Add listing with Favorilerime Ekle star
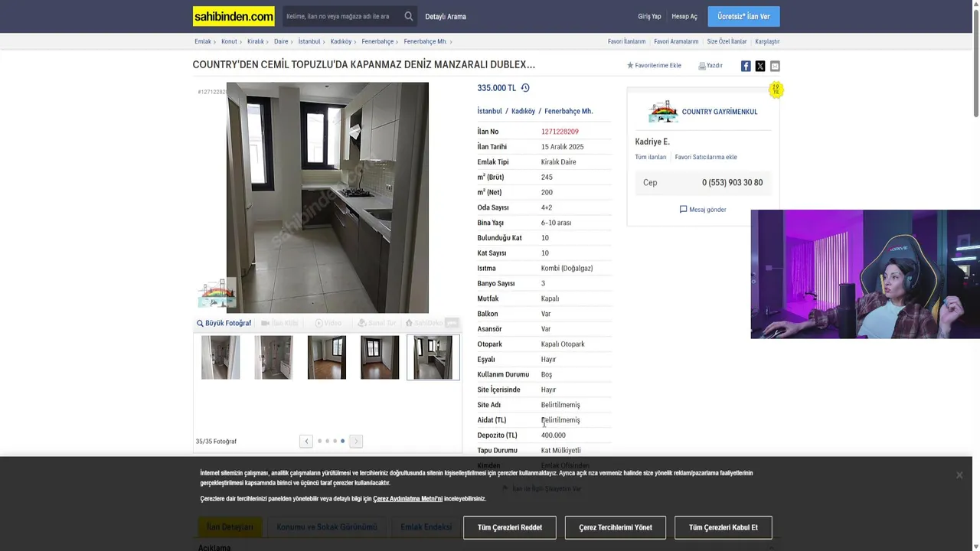The width and height of the screenshot is (980, 551). (655, 65)
